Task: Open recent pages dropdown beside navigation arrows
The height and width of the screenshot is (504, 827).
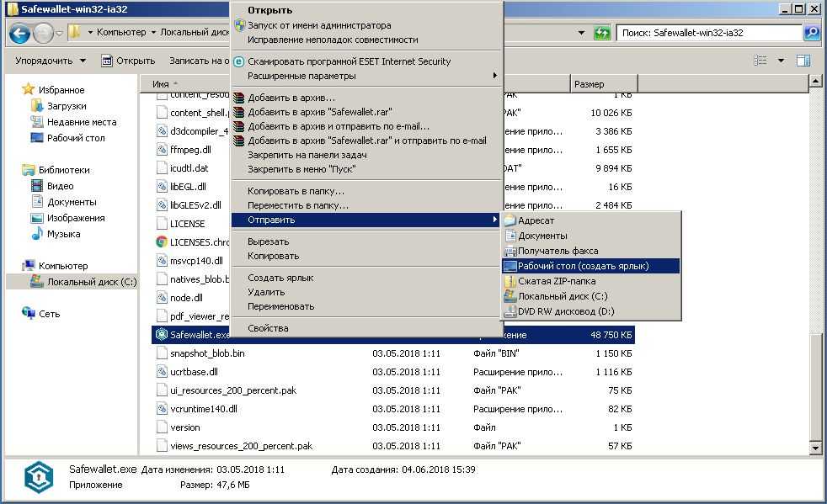Action: [59, 33]
